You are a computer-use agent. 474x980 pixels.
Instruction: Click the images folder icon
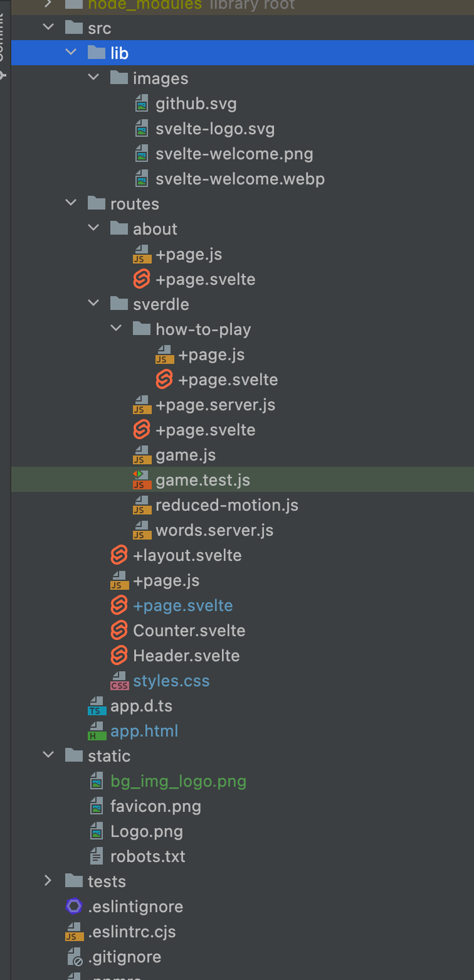pyautogui.click(x=118, y=77)
